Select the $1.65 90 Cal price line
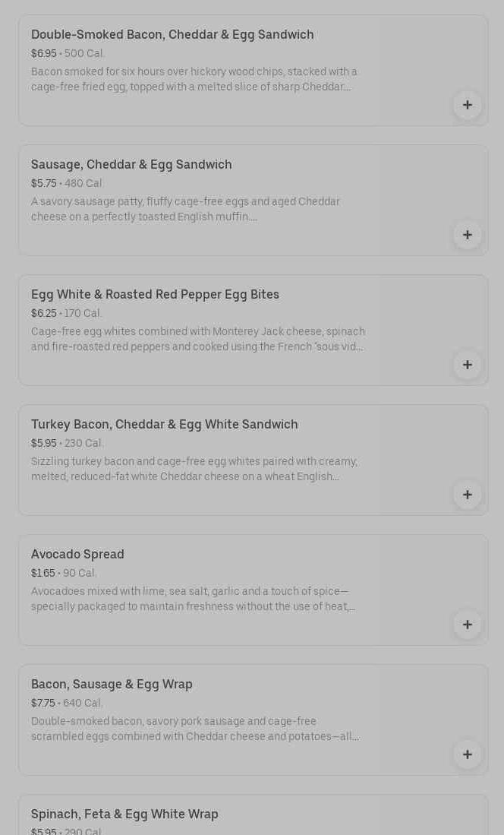 pos(64,573)
